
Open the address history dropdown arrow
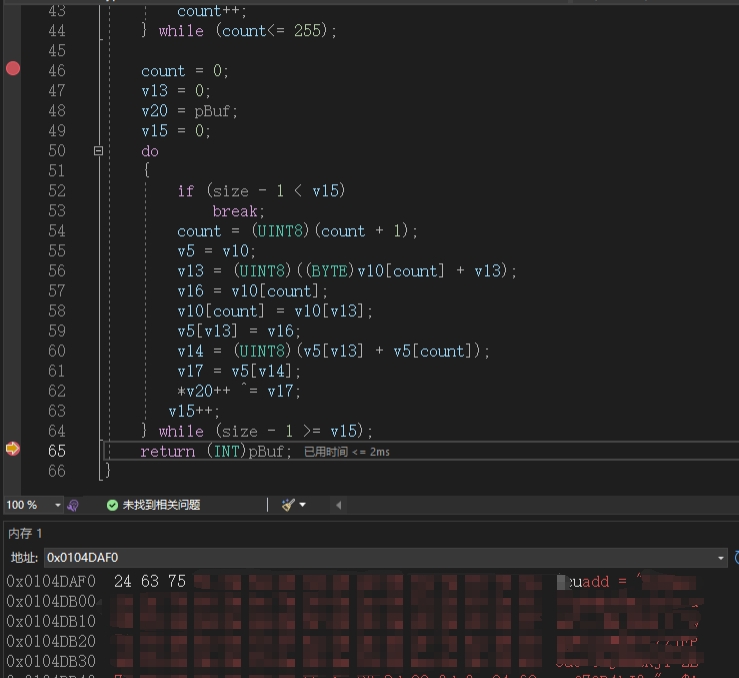point(721,558)
